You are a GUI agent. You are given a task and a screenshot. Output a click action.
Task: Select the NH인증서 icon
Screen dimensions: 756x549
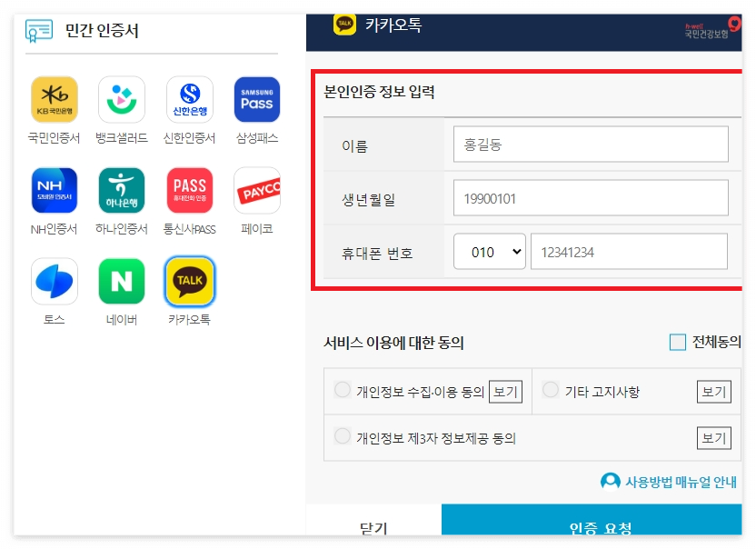coord(54,191)
